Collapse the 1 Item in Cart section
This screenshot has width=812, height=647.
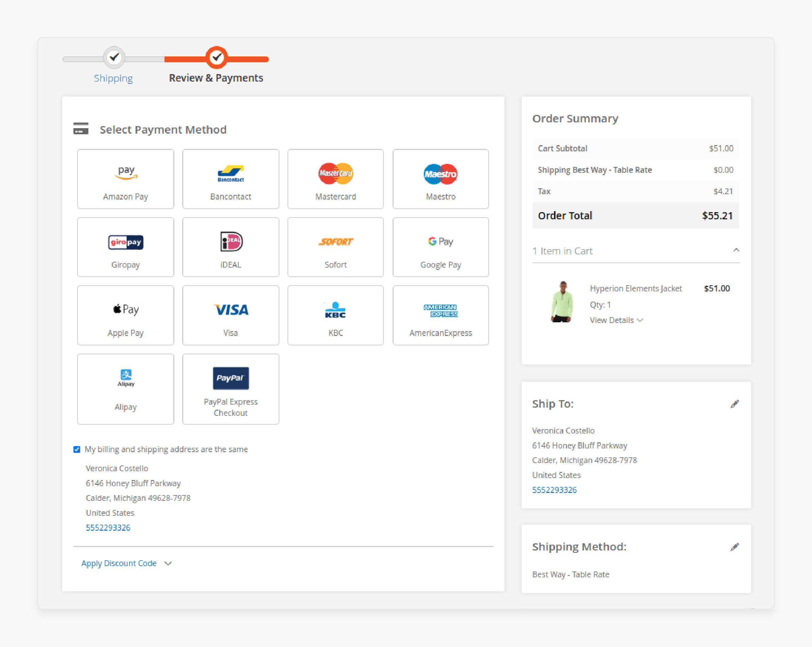click(x=736, y=250)
